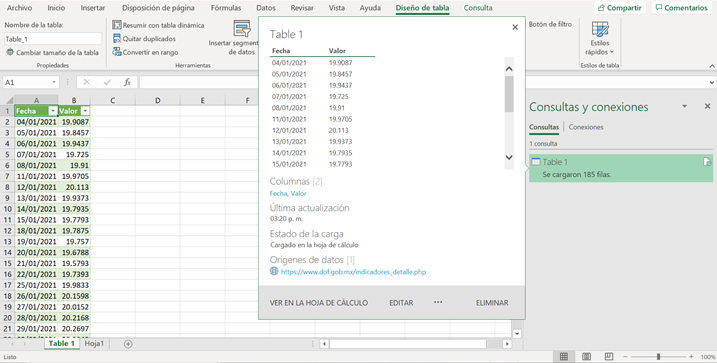Switch to the Inicio ribbon tab
Image resolution: width=717 pixels, height=363 pixels.
[56, 8]
